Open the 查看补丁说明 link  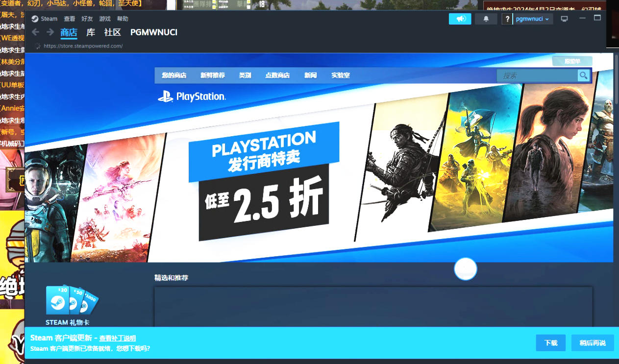[118, 338]
